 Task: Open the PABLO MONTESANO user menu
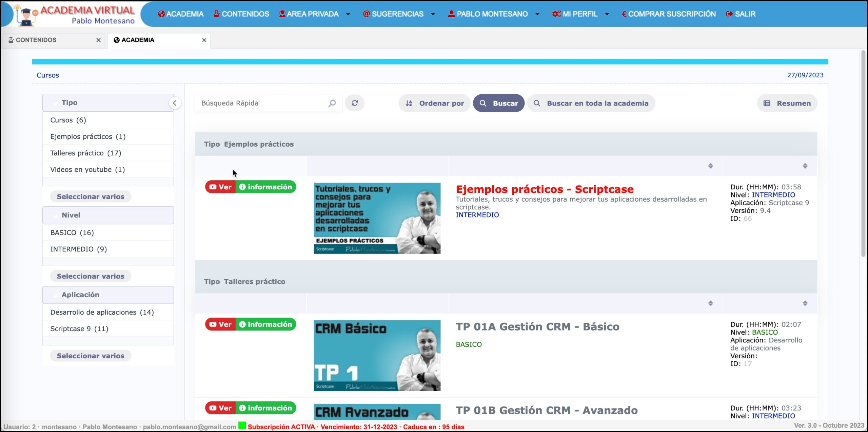pyautogui.click(x=488, y=14)
